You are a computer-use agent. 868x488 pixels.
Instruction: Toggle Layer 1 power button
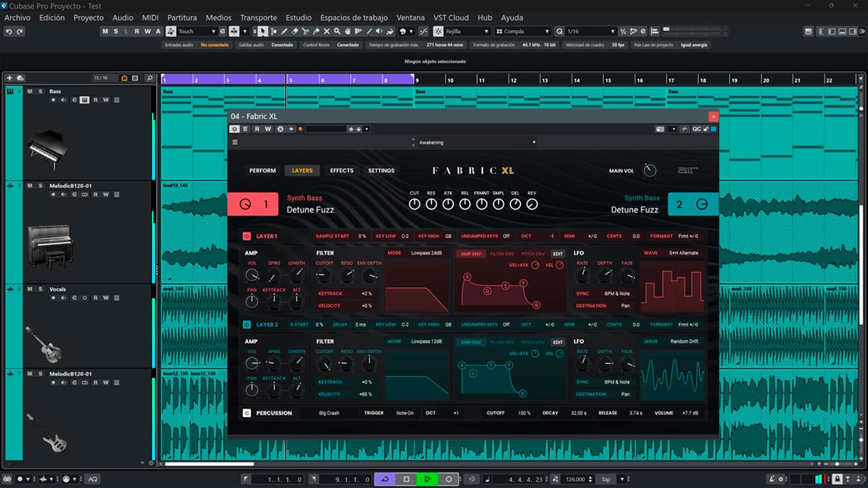click(247, 236)
